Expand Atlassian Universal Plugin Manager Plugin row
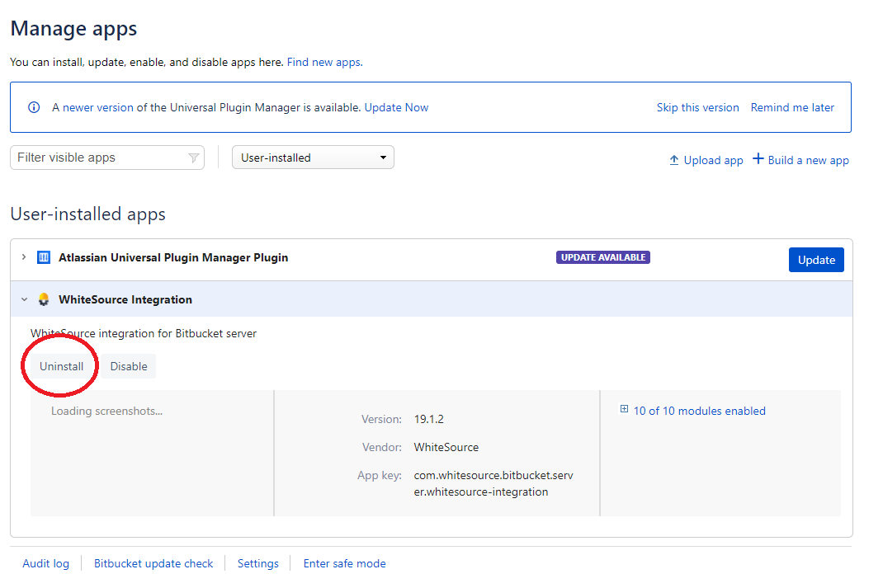This screenshot has height=588, width=883. [x=24, y=257]
